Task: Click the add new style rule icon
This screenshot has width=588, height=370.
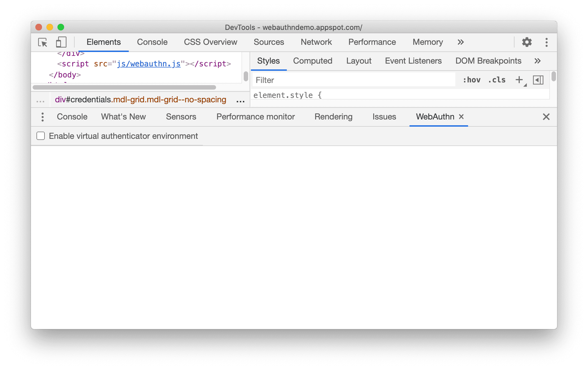Action: (519, 80)
